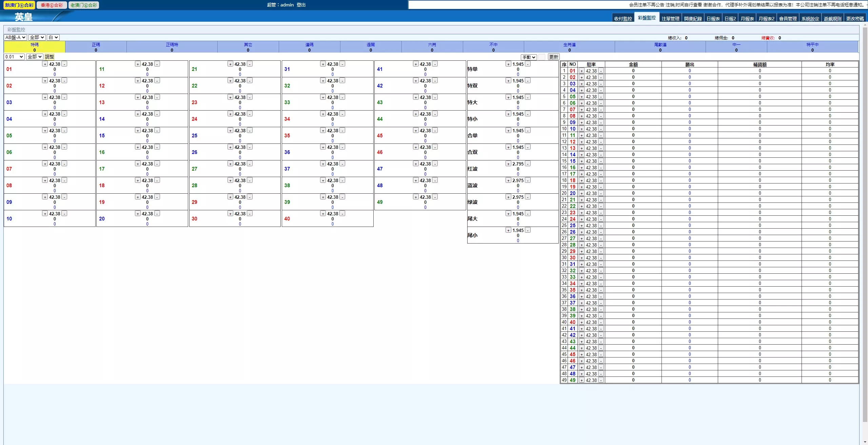868x445 pixels.
Task: Open the 白 selector dropdown
Action: tap(53, 38)
